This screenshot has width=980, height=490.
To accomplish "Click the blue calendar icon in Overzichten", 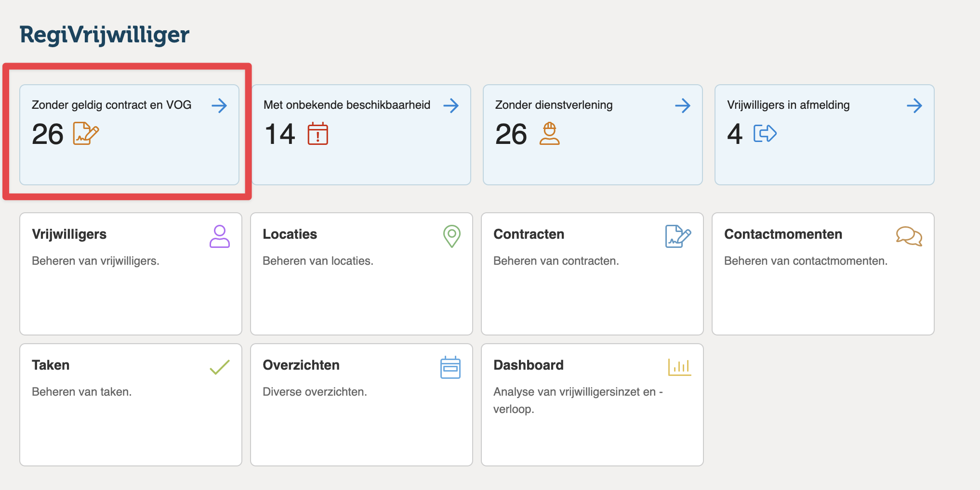I will pos(450,368).
